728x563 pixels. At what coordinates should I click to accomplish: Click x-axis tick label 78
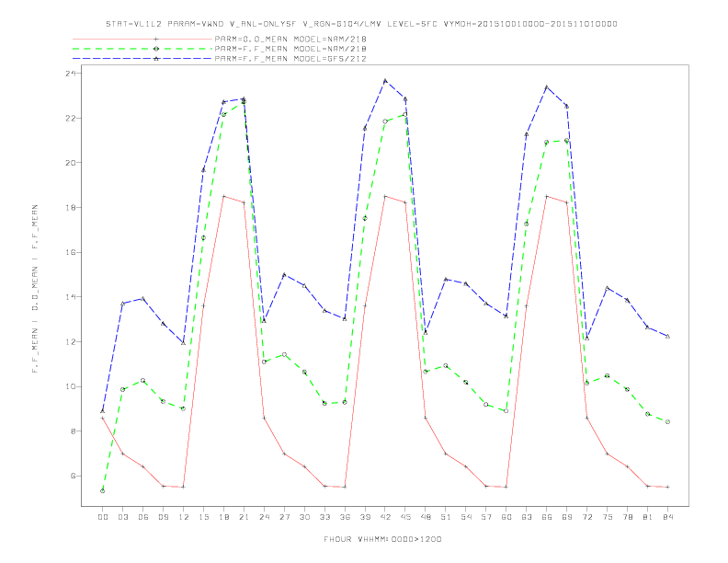(627, 517)
